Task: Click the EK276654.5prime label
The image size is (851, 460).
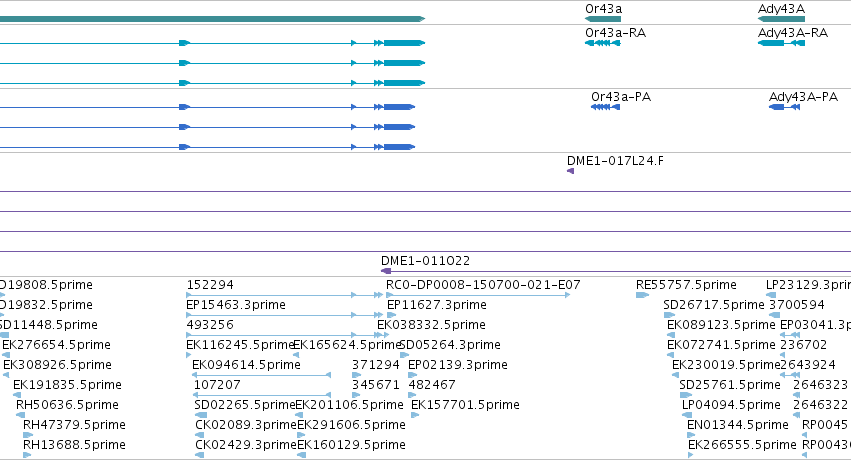Action: point(56,345)
